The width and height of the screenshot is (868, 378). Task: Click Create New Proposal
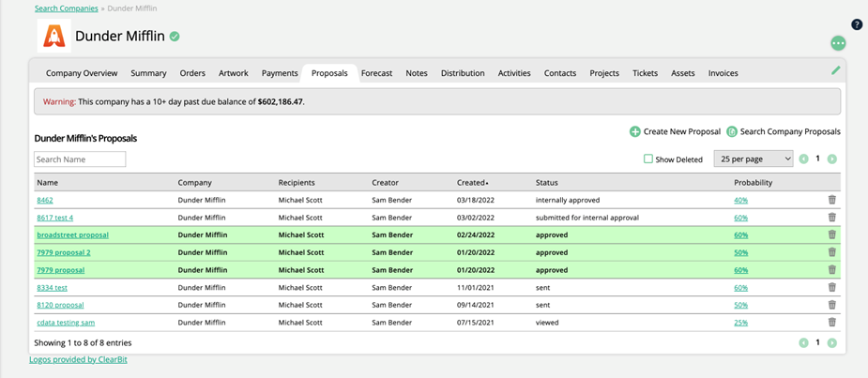pos(675,131)
